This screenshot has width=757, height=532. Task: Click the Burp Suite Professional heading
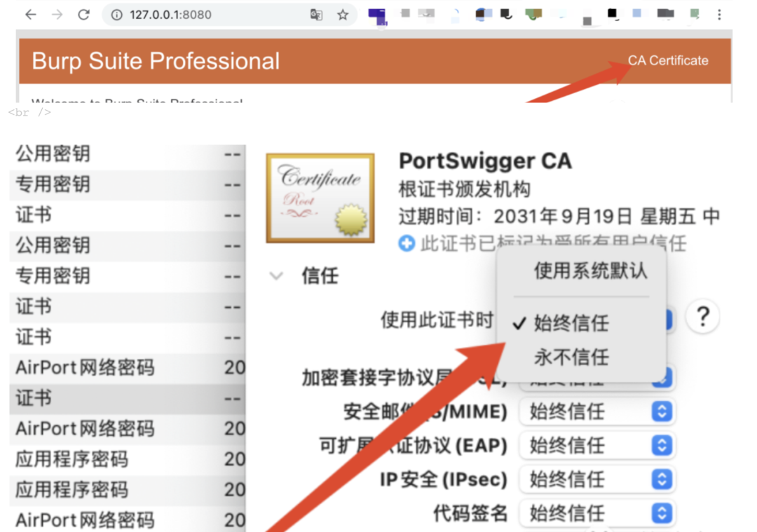[x=156, y=61]
